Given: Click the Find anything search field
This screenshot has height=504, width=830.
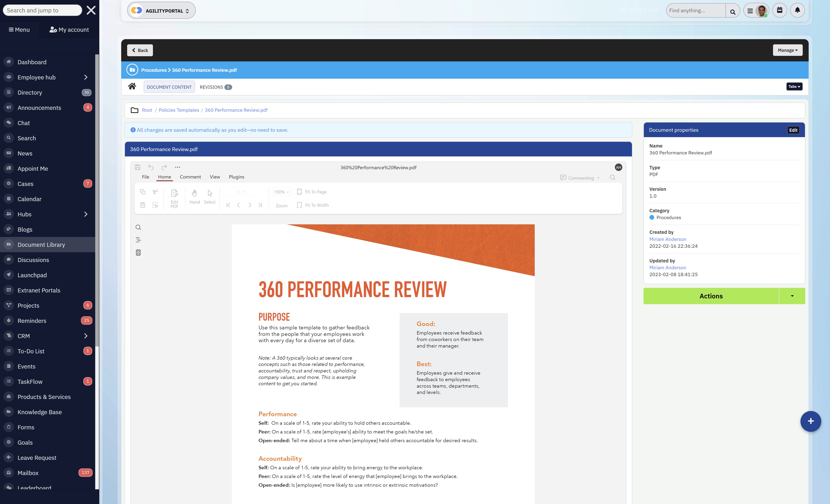Looking at the screenshot, I should click(695, 10).
